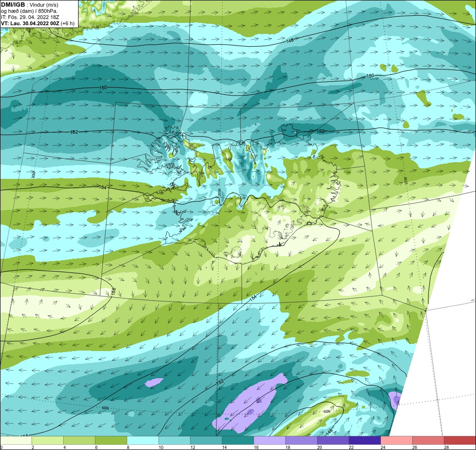This screenshot has width=476, height=450.
Task: Click the 30W meridian label
Action: 33,175
